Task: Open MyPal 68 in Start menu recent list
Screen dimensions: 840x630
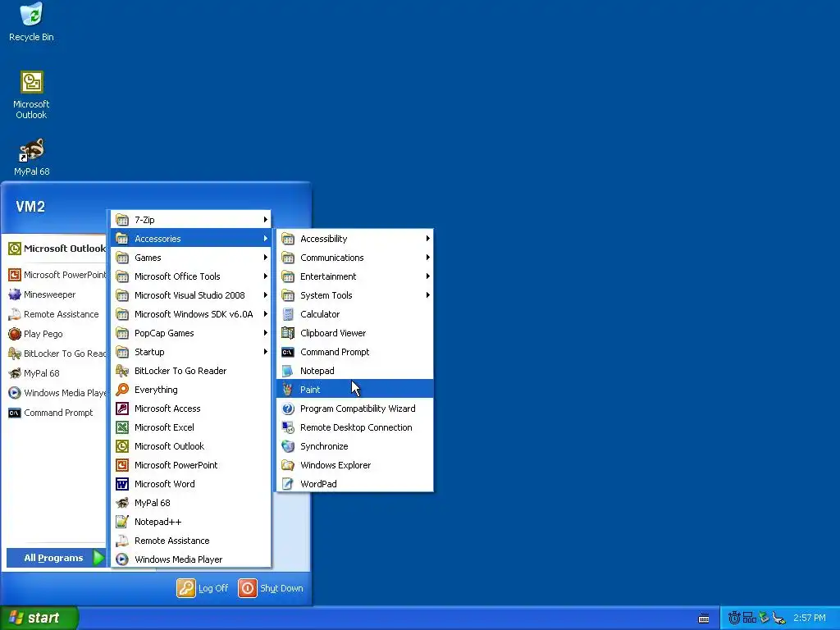Action: pos(57,373)
